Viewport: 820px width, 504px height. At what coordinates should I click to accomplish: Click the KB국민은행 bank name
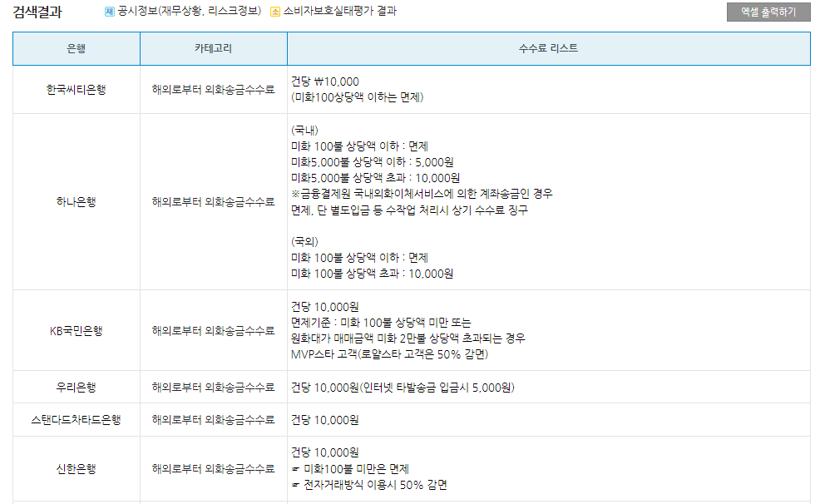[x=77, y=331]
